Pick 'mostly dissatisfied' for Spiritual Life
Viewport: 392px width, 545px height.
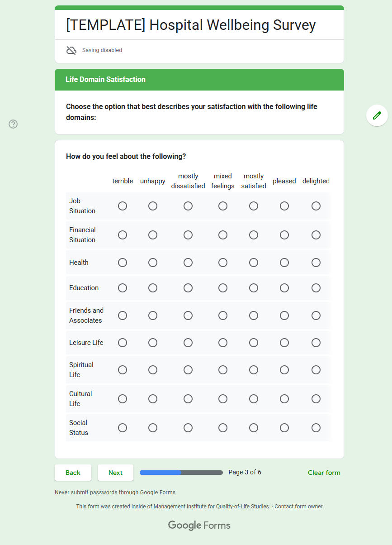[188, 370]
